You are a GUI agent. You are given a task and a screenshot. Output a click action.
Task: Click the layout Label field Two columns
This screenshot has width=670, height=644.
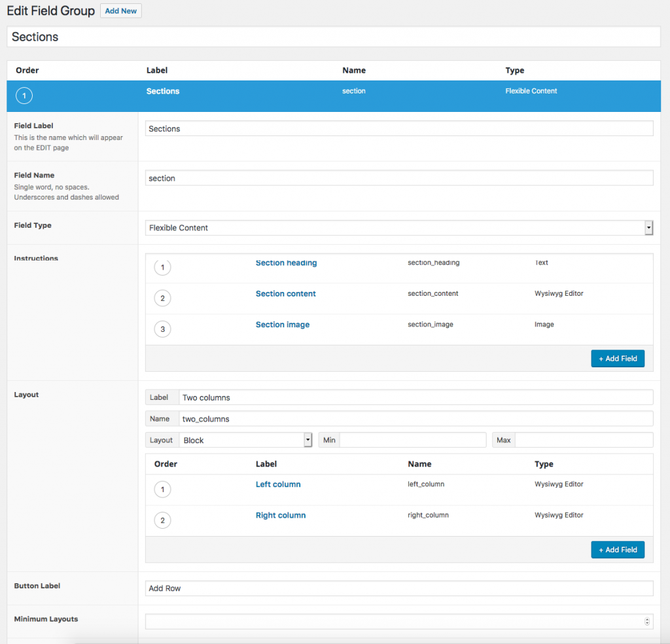point(415,397)
